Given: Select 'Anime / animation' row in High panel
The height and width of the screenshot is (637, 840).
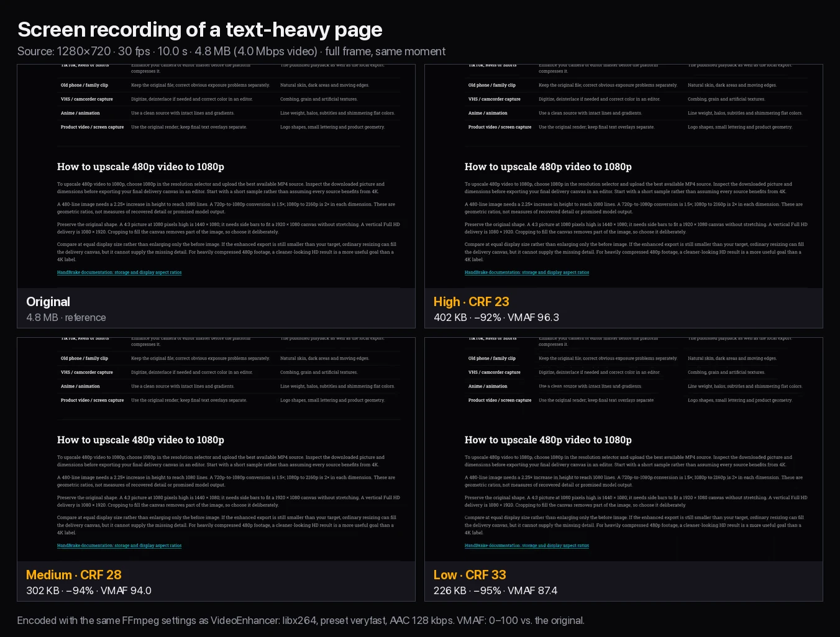Looking at the screenshot, I should pyautogui.click(x=636, y=113).
